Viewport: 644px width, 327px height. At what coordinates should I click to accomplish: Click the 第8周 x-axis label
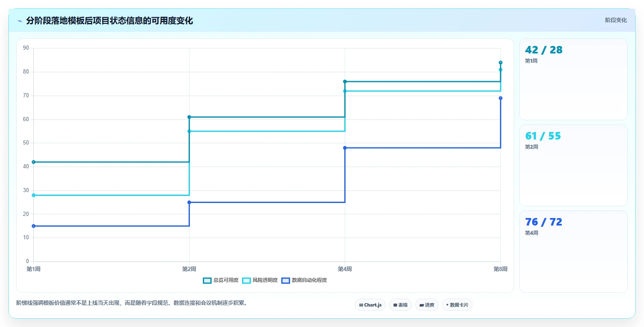500,269
